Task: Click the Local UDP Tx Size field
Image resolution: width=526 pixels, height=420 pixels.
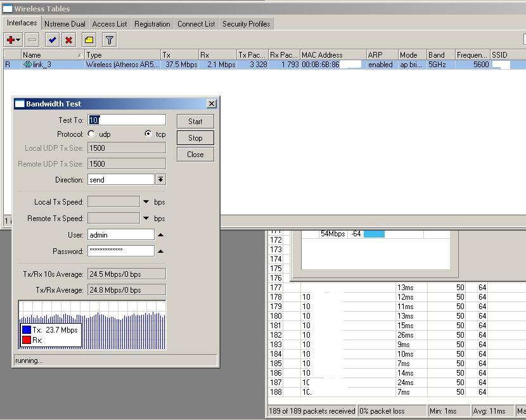Action: (x=127, y=148)
